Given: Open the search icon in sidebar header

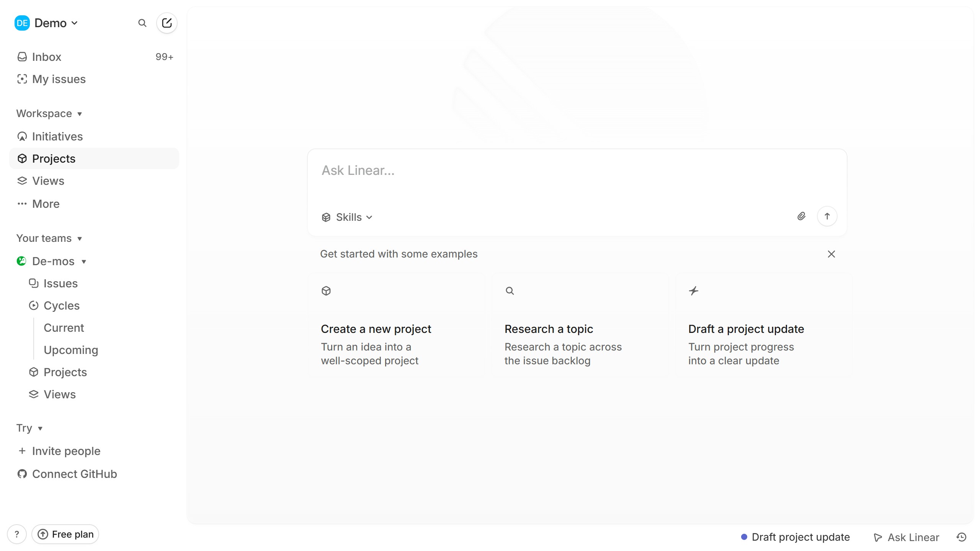Looking at the screenshot, I should (142, 23).
